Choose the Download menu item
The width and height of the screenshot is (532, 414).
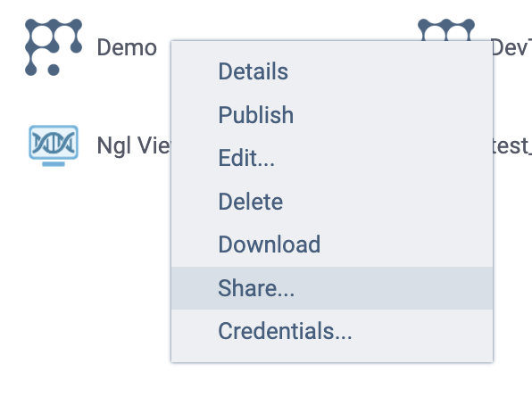point(332,244)
